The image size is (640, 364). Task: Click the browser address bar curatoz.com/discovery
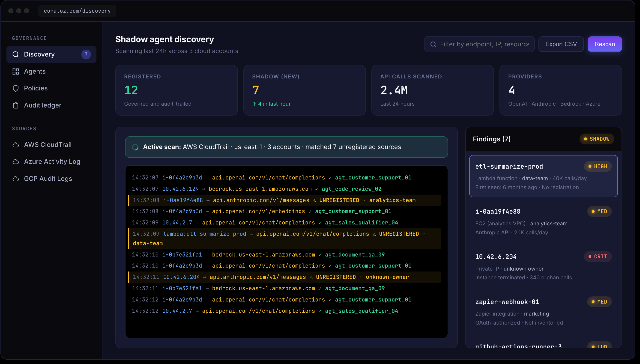77,11
